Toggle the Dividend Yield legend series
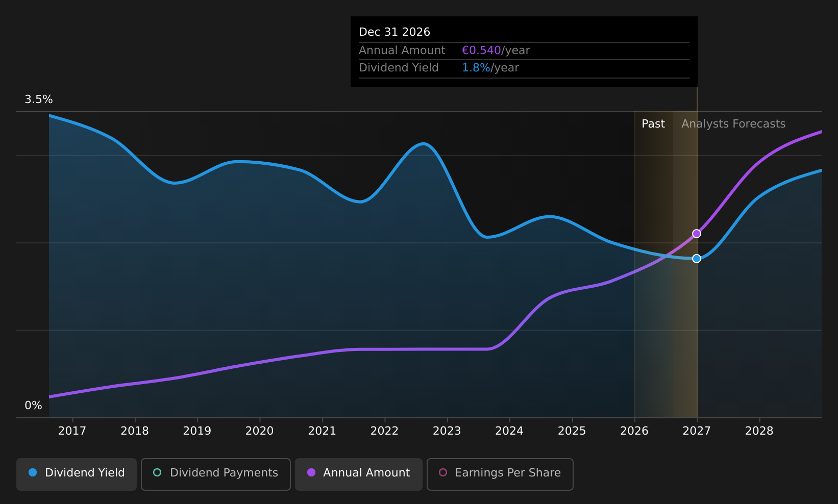 pyautogui.click(x=77, y=474)
